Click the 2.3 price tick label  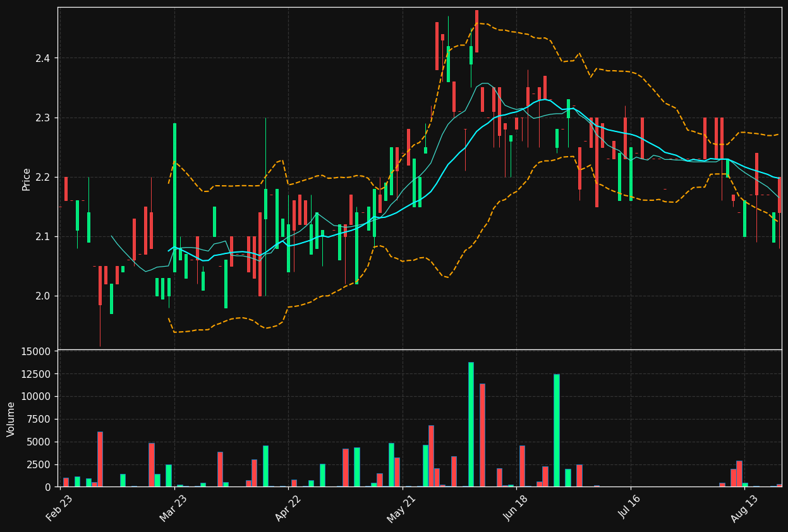[43, 118]
